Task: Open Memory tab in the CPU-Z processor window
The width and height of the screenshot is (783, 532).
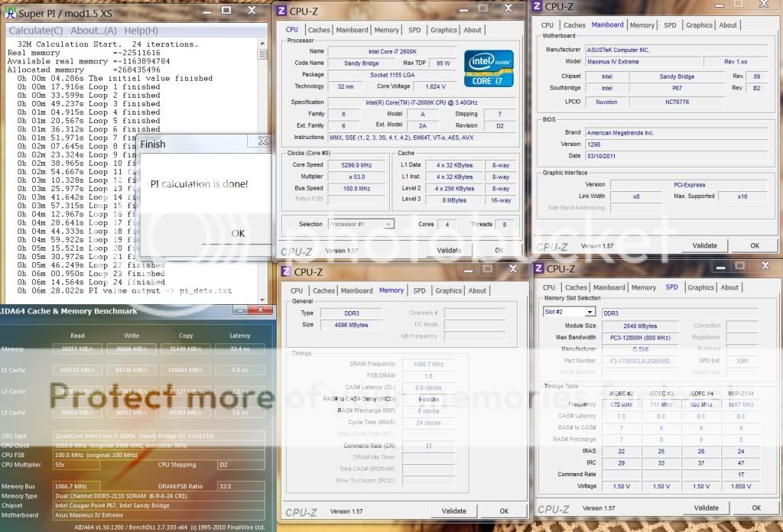Action: 386,30
